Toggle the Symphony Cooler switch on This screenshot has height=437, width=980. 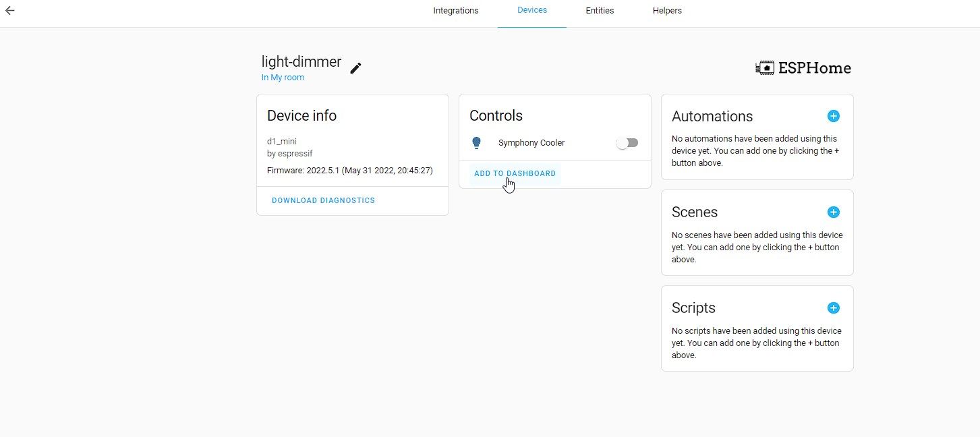click(x=627, y=142)
